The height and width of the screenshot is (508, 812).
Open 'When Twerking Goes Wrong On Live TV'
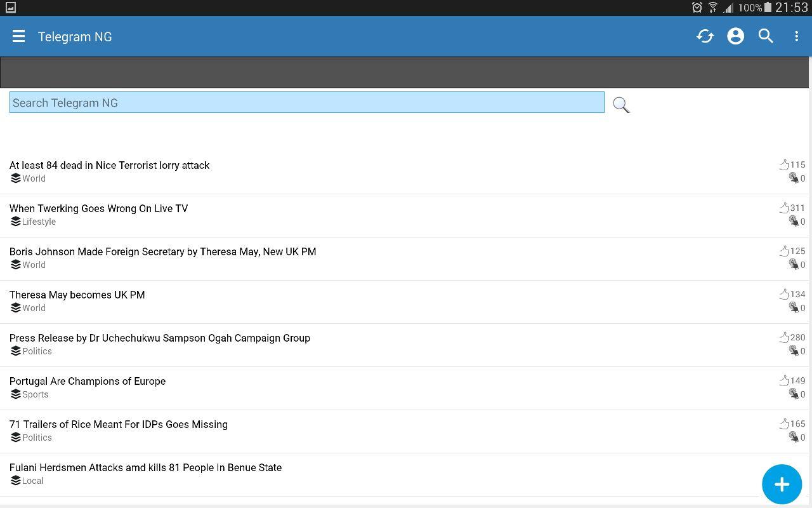point(99,208)
